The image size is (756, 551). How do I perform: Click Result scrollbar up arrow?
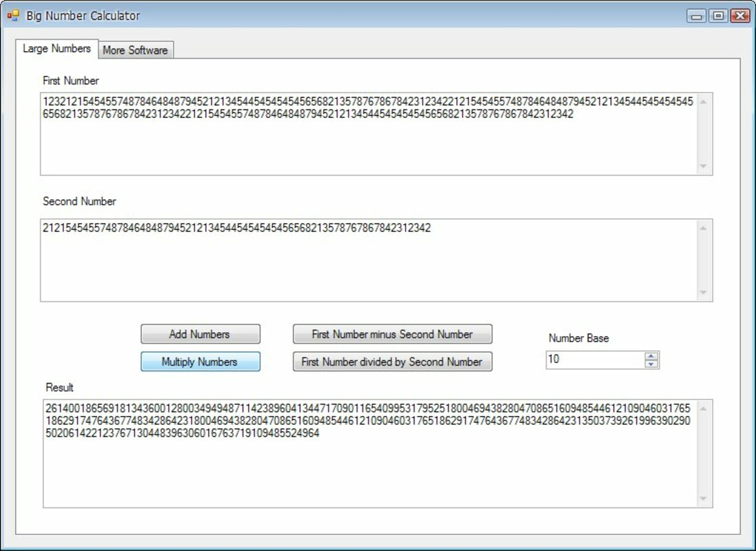coord(704,408)
